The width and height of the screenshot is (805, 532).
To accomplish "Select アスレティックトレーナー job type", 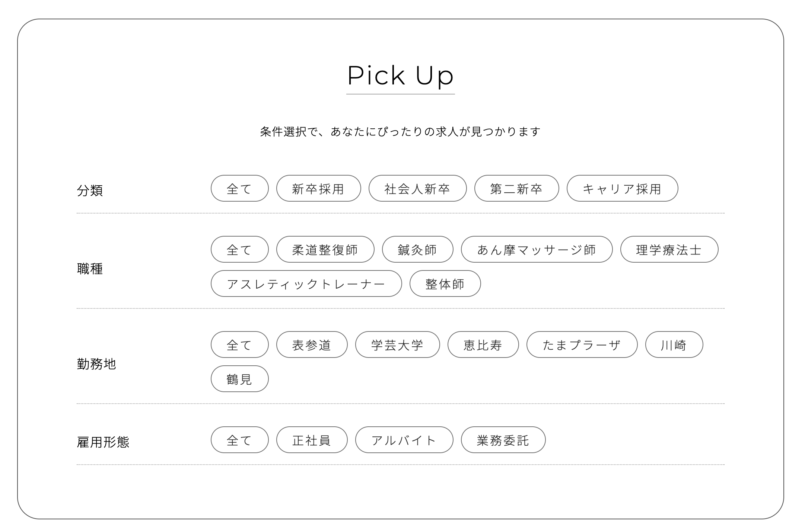I will 306,284.
